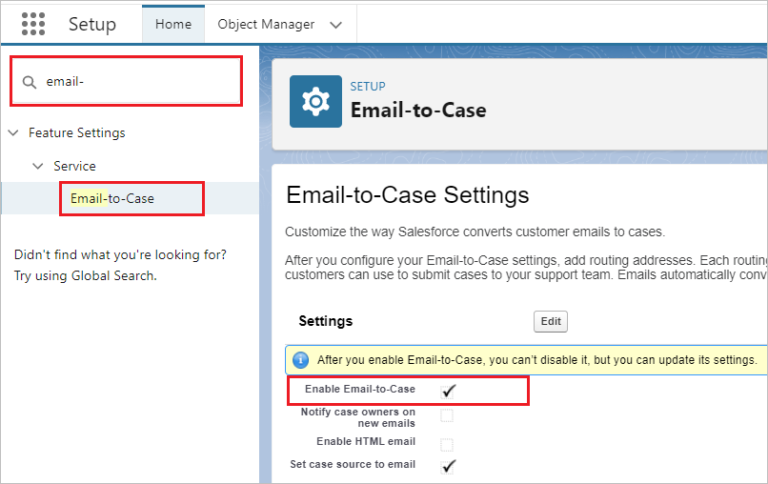Check the Enable HTML email box
This screenshot has height=484, width=768.
click(447, 442)
